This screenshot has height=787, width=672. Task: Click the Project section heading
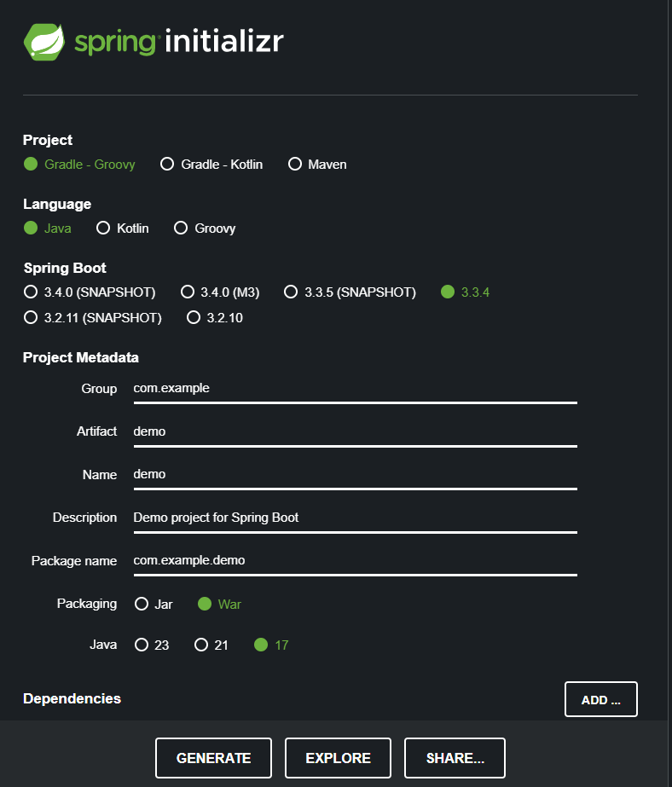(48, 140)
